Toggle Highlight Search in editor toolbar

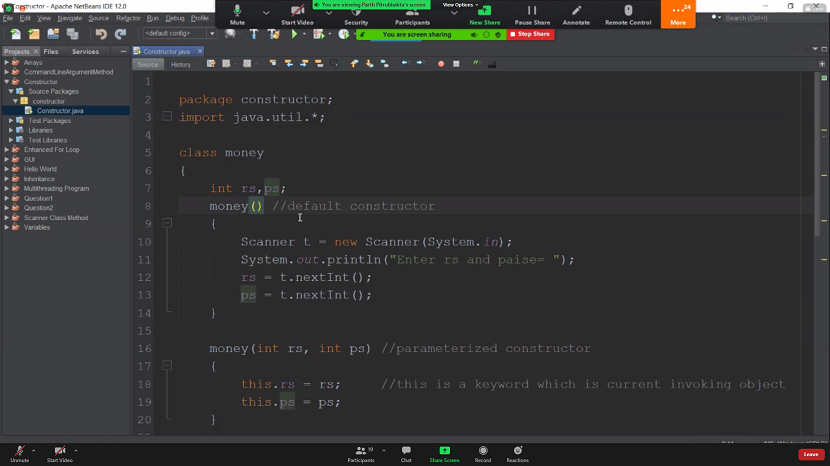click(x=319, y=64)
